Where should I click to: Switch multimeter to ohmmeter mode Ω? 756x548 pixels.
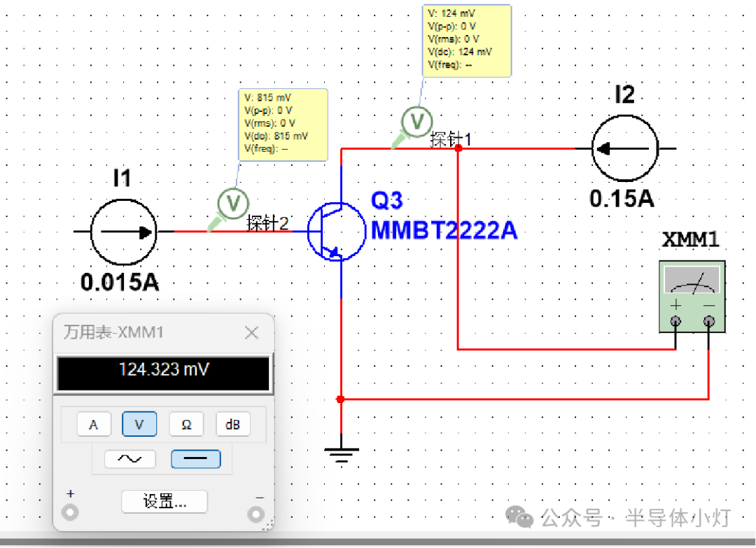[187, 425]
